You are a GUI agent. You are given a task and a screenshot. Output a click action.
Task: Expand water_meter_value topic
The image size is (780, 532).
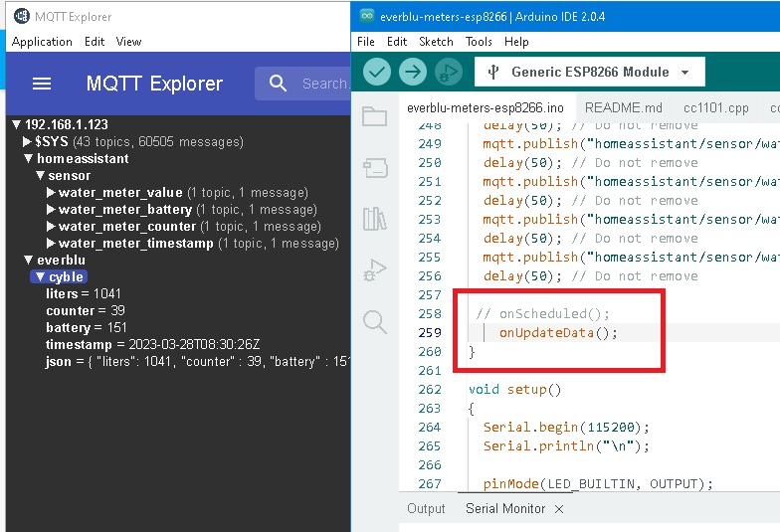(51, 193)
